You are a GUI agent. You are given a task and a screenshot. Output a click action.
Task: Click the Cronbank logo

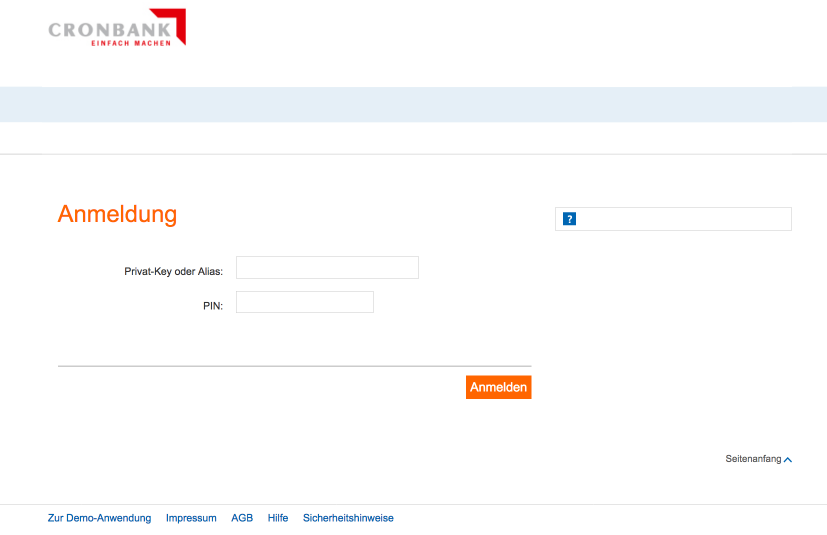click(117, 27)
